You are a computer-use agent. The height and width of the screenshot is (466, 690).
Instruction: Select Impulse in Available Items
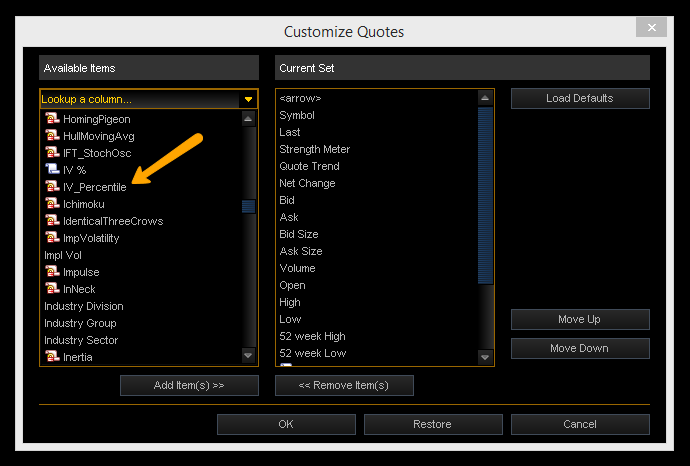(x=81, y=272)
